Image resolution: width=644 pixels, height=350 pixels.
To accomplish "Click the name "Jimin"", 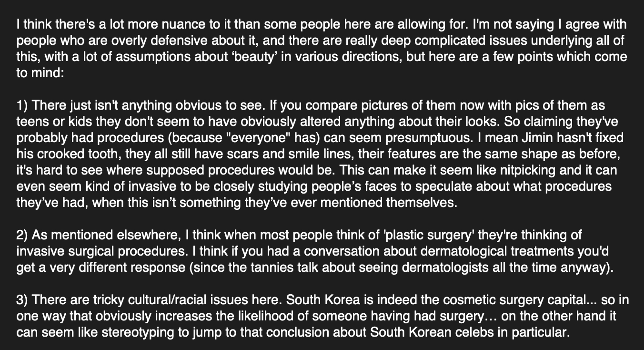I will tap(526, 138).
